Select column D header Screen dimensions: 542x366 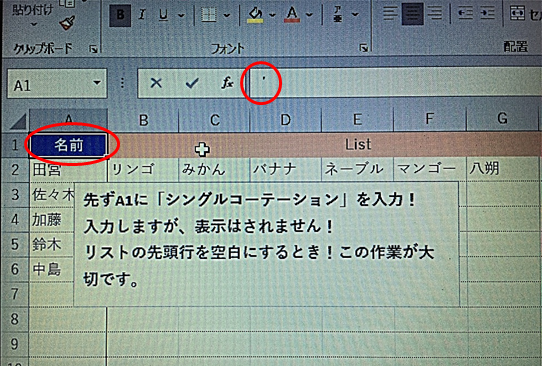pos(285,120)
